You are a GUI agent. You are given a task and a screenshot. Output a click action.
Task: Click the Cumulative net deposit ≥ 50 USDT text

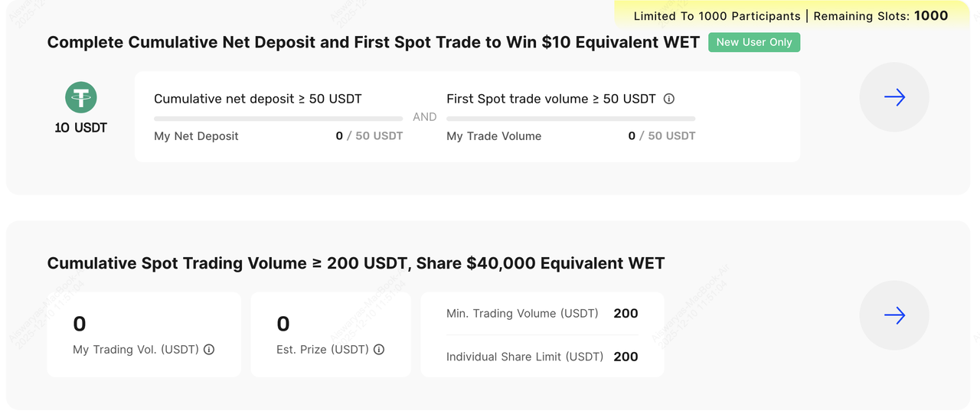pos(257,99)
